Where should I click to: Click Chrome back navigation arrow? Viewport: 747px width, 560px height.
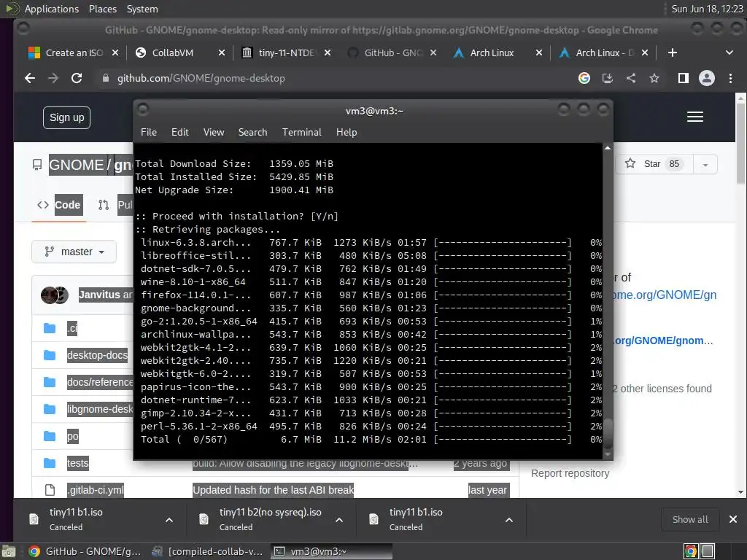coord(29,78)
